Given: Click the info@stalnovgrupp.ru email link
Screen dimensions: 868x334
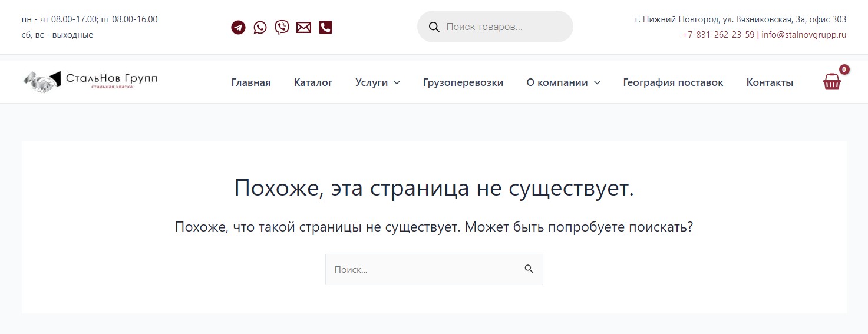Looking at the screenshot, I should point(804,35).
